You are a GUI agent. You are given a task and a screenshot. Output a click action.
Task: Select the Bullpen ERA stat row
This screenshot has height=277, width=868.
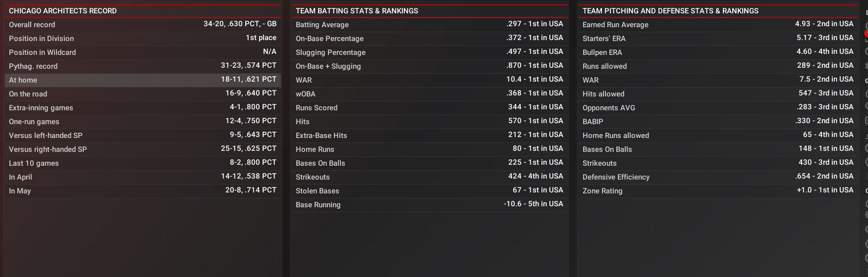point(717,52)
